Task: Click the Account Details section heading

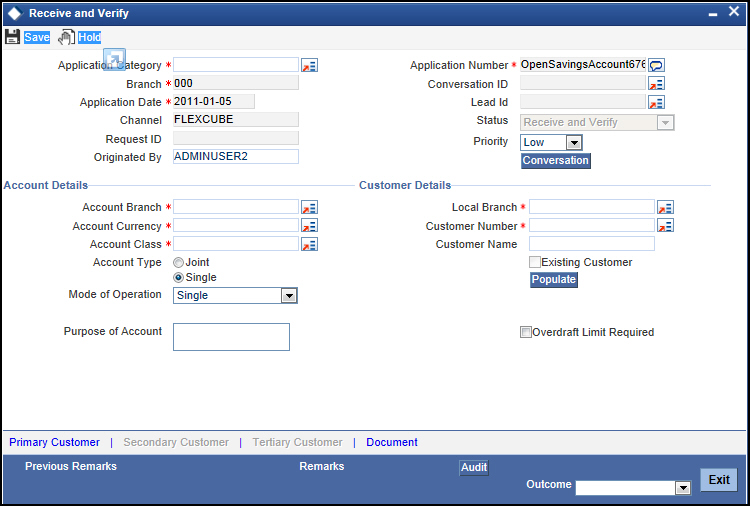Action: [x=46, y=185]
